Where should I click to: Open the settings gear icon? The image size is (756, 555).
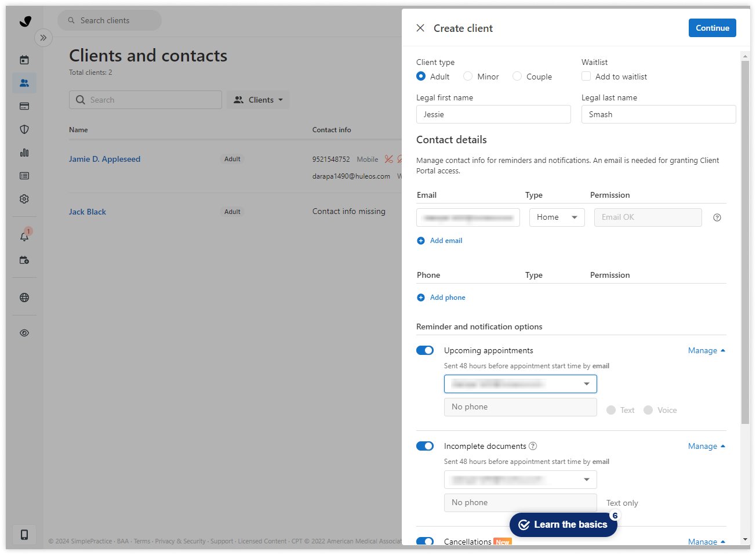click(24, 199)
